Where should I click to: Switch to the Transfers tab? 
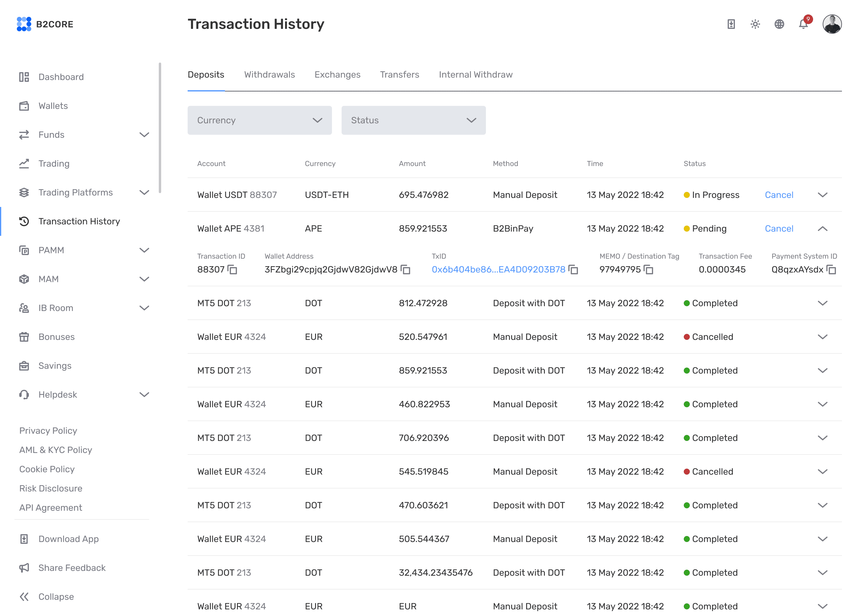[400, 75]
